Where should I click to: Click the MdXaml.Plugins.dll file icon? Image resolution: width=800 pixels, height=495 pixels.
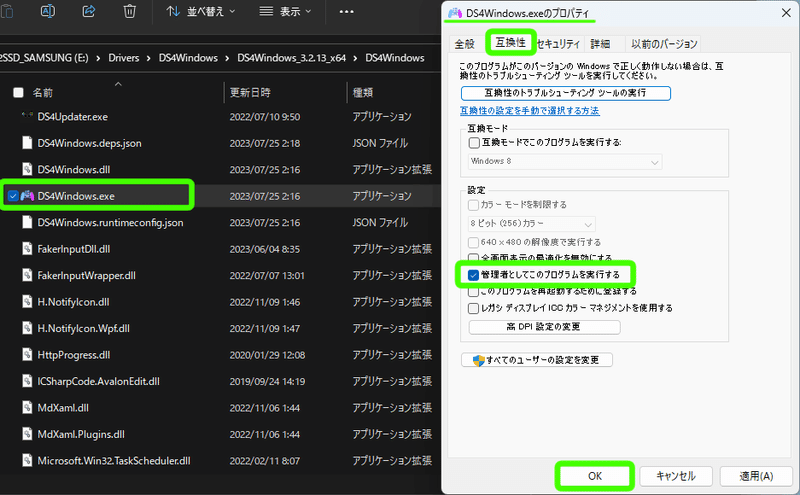28,434
